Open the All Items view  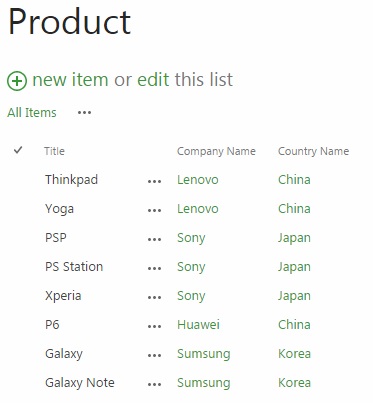tap(32, 113)
